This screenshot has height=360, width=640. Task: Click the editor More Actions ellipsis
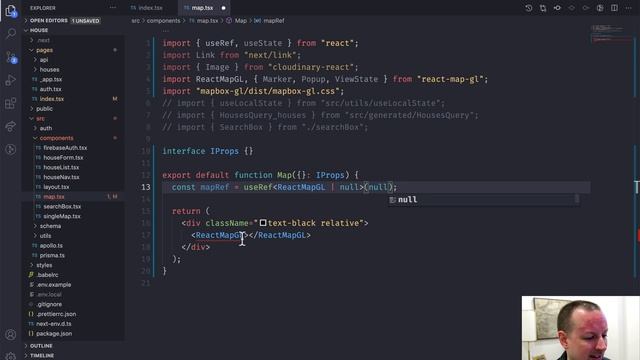[629, 8]
